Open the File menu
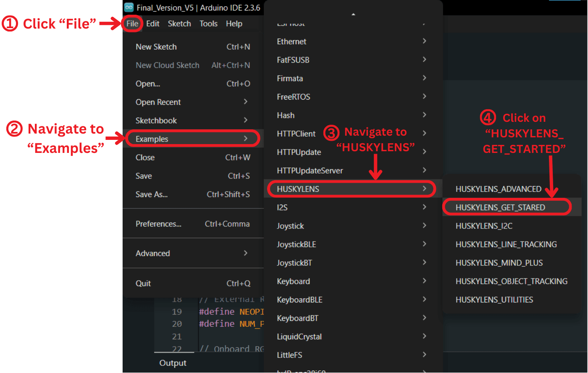Viewport: 588px width, 373px height. coord(132,24)
